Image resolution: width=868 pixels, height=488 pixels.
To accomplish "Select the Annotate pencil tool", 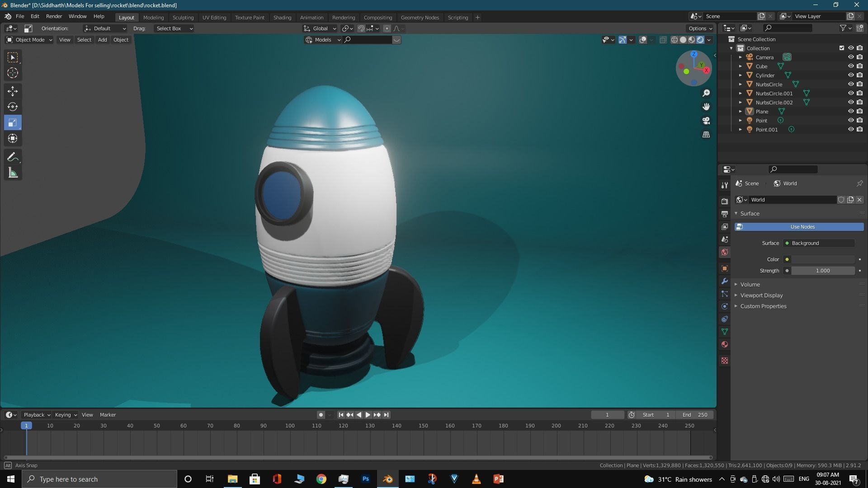I will click(x=13, y=157).
